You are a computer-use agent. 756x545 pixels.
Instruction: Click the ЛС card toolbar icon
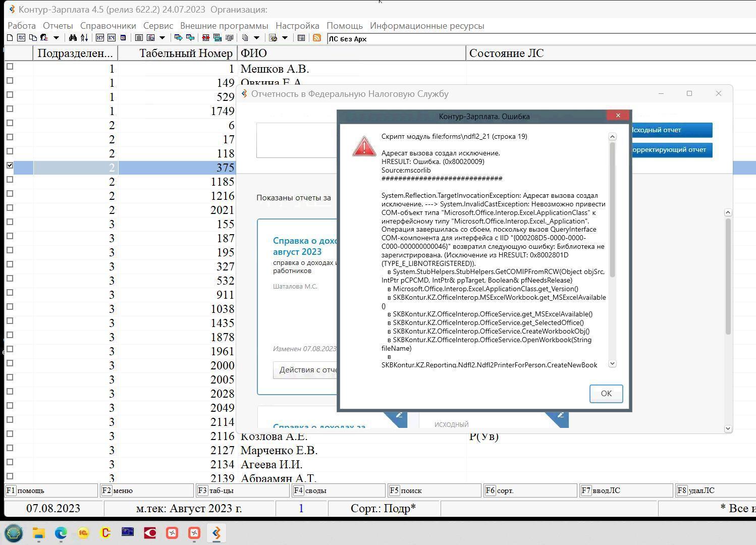coord(21,38)
